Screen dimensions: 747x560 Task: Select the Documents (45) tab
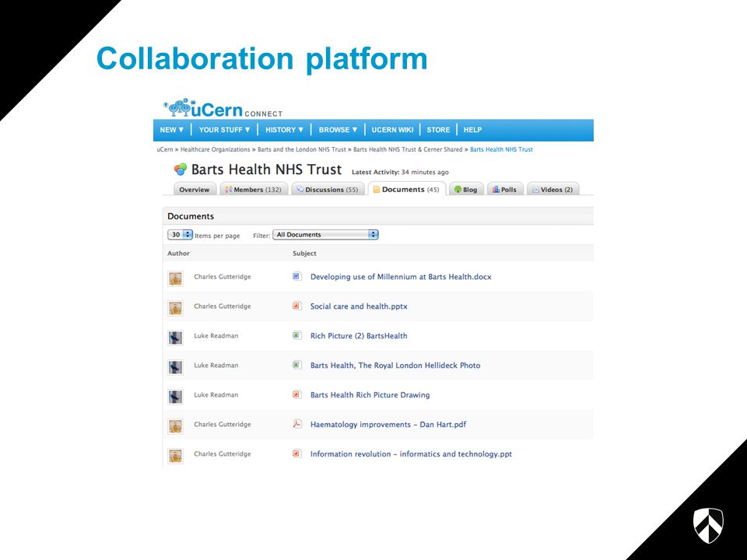[x=407, y=189]
